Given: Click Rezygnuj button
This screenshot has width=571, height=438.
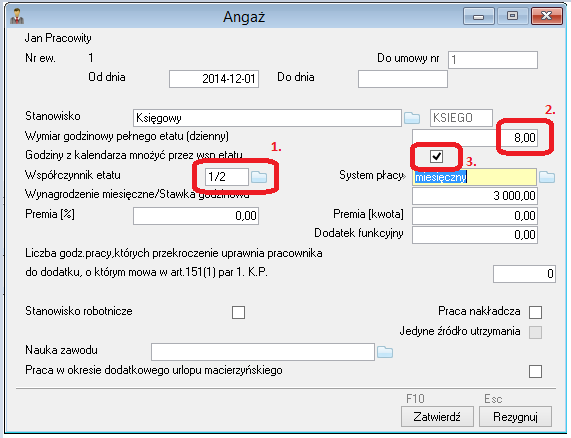Looking at the screenshot, I should pyautogui.click(x=515, y=417).
